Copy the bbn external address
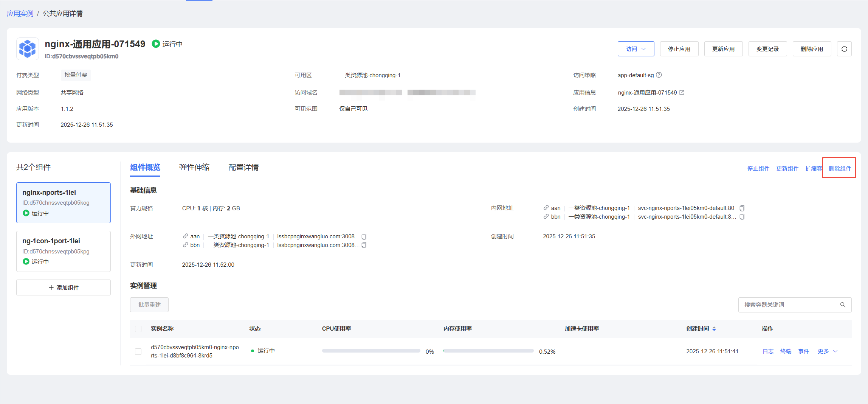The height and width of the screenshot is (404, 868). click(x=364, y=245)
